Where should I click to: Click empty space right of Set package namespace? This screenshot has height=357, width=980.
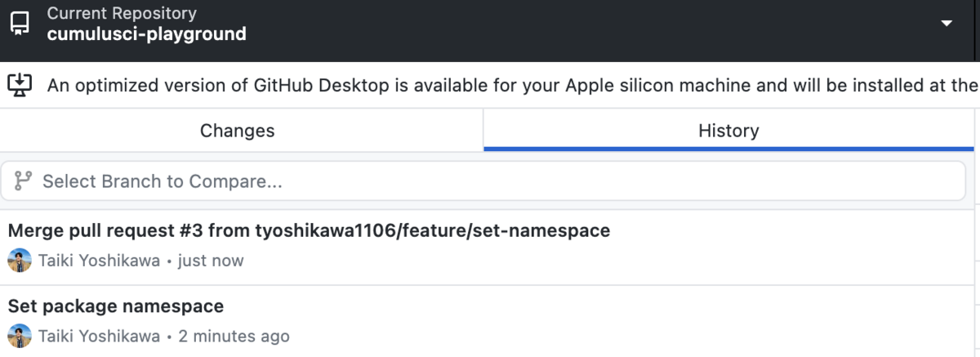click(596, 307)
